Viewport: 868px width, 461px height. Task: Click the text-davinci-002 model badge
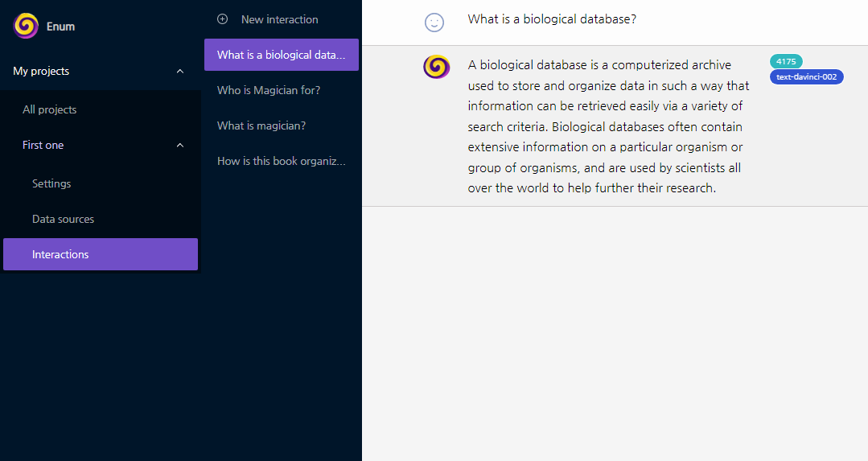806,77
